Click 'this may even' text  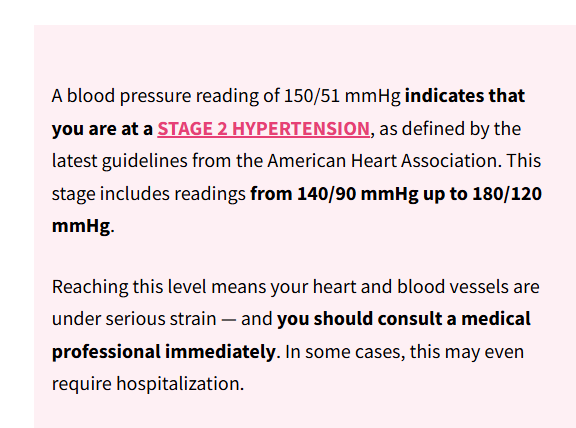point(467,352)
